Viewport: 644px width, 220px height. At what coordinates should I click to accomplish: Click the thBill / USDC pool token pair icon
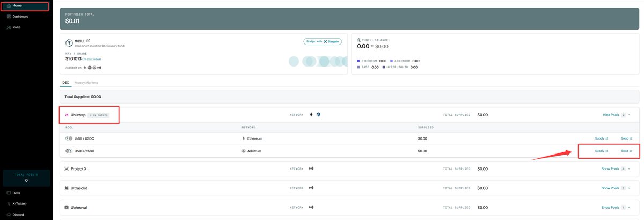click(x=69, y=138)
